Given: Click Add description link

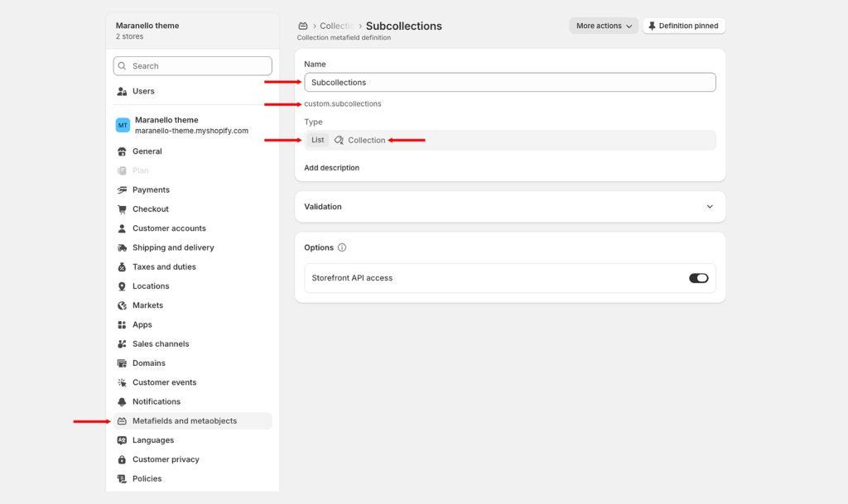Looking at the screenshot, I should tap(331, 168).
